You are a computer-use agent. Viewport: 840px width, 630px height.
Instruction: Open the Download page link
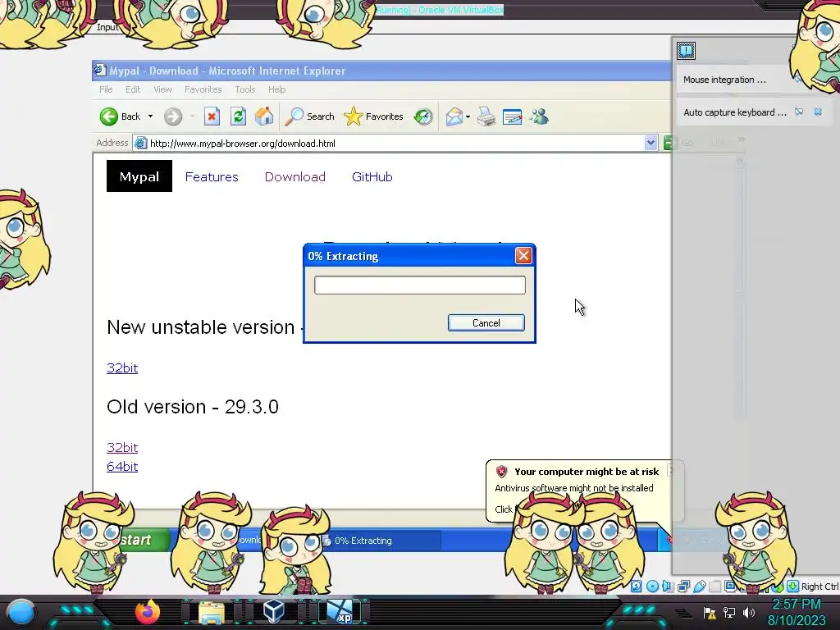295,177
